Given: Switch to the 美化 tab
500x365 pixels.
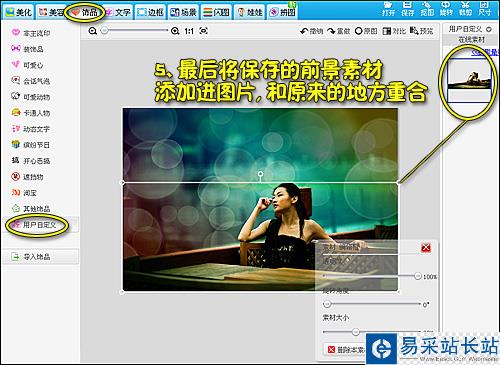Looking at the screenshot, I should [19, 12].
